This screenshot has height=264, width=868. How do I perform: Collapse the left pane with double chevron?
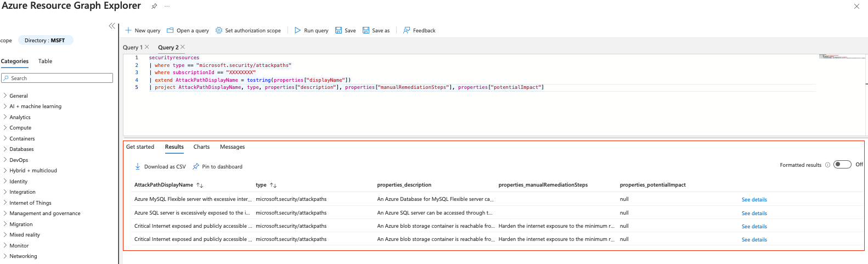click(112, 26)
